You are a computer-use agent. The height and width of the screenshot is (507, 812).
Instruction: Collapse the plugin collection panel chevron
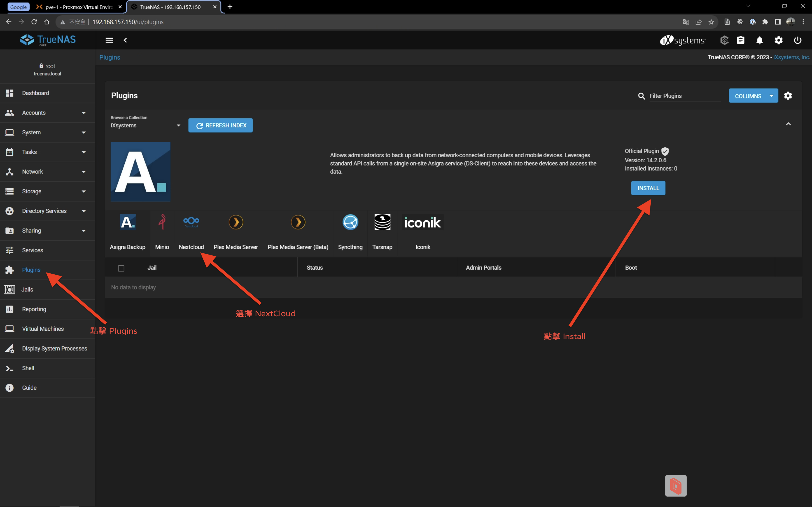click(x=788, y=124)
